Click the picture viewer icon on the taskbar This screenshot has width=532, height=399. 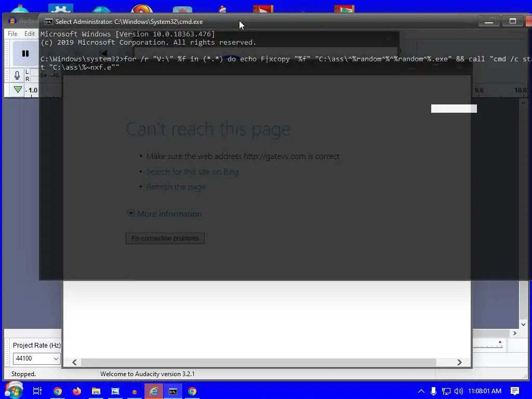click(115, 391)
